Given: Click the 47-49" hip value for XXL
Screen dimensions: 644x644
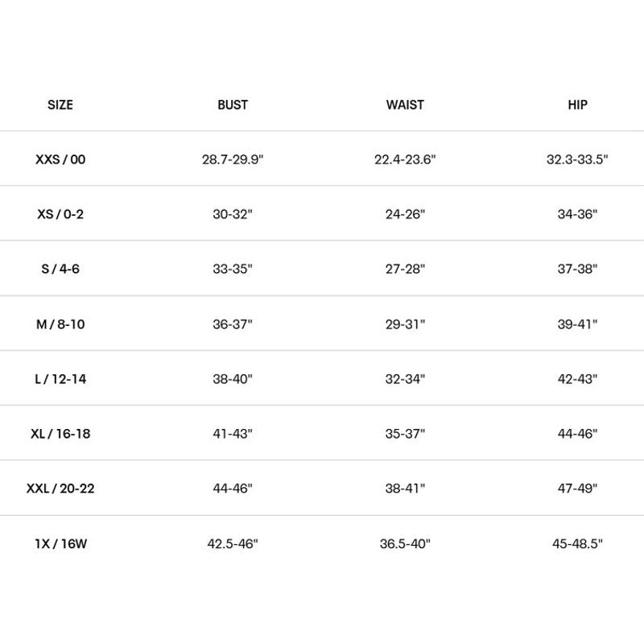Looking at the screenshot, I should (x=577, y=489).
